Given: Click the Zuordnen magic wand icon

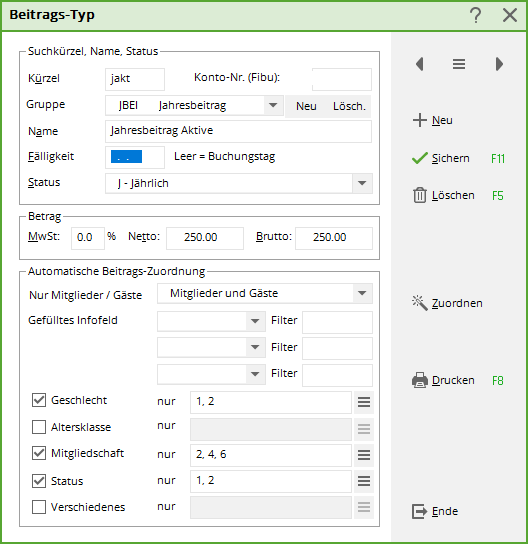Looking at the screenshot, I should click(420, 303).
